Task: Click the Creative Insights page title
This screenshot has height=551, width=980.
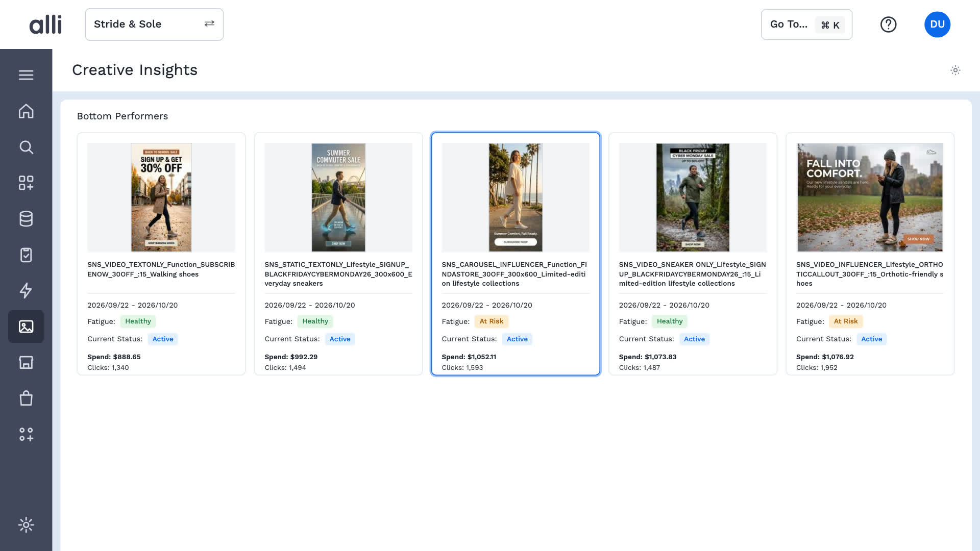Action: point(135,70)
